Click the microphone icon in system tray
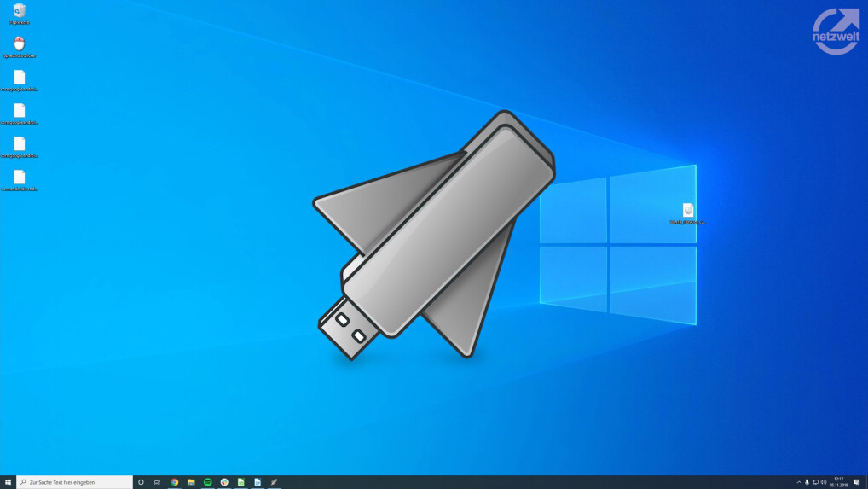The image size is (868, 489). (807, 482)
